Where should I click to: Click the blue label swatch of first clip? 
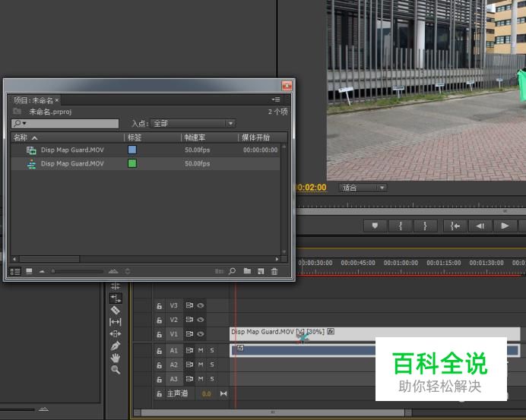(x=132, y=150)
